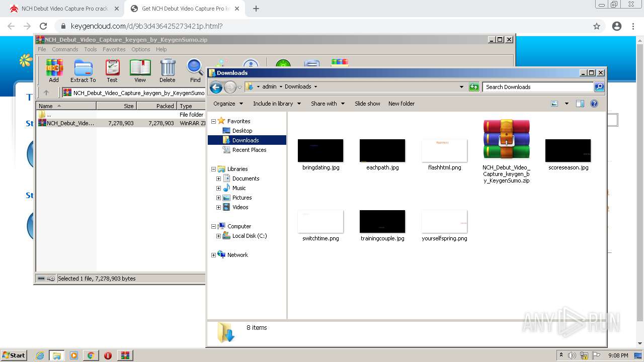This screenshot has width=644, height=362.
Task: Expand the Network node
Action: point(213,255)
